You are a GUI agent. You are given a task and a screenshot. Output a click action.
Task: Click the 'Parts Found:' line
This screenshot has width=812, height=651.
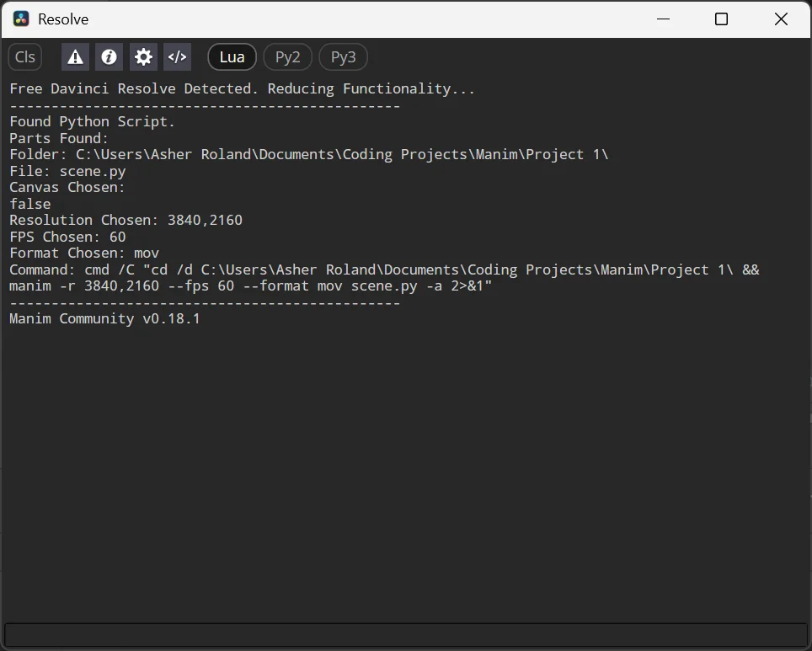[x=59, y=138]
